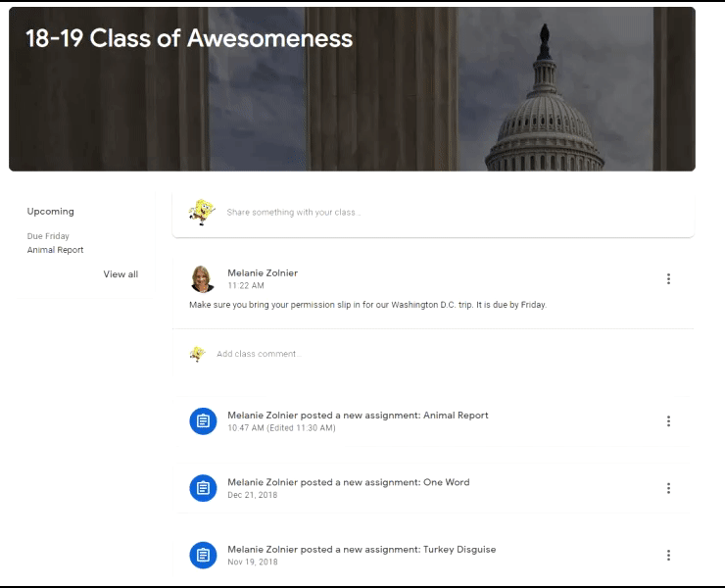Image resolution: width=725 pixels, height=588 pixels.
Task: Click the Turkey Disguise assignment clipboard icon
Action: 203,555
